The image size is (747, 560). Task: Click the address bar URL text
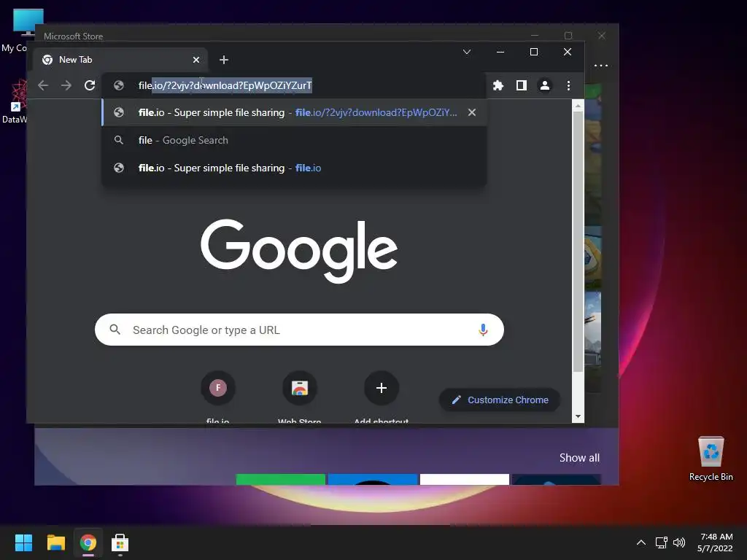(x=225, y=85)
